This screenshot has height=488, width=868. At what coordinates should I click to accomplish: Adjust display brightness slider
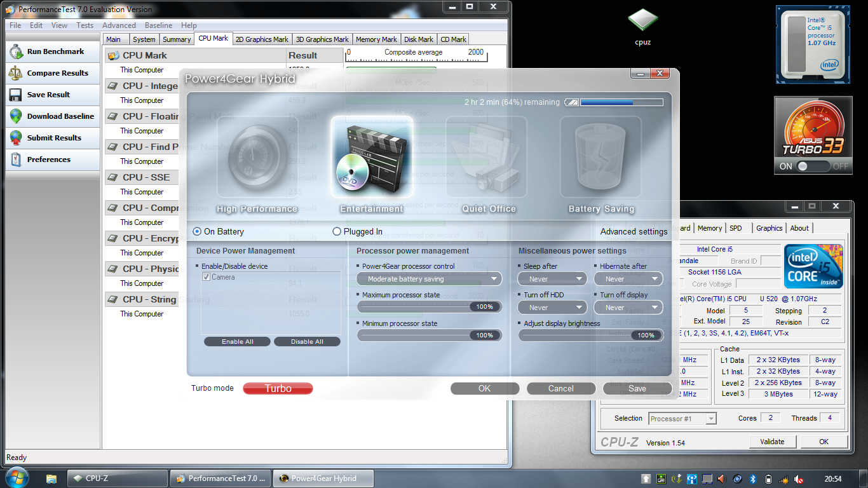pos(591,335)
